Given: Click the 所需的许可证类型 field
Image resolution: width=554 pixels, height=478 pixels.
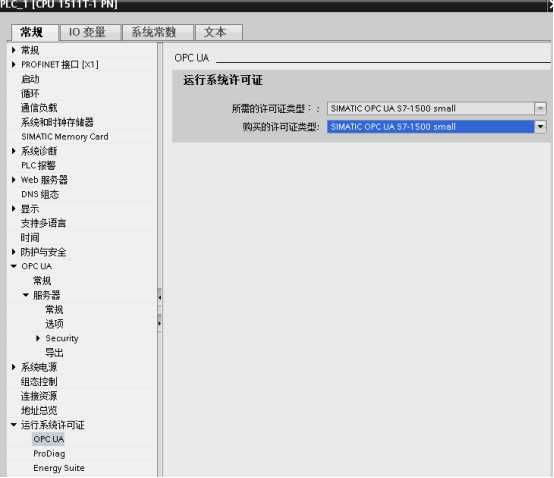Looking at the screenshot, I should click(430, 108).
